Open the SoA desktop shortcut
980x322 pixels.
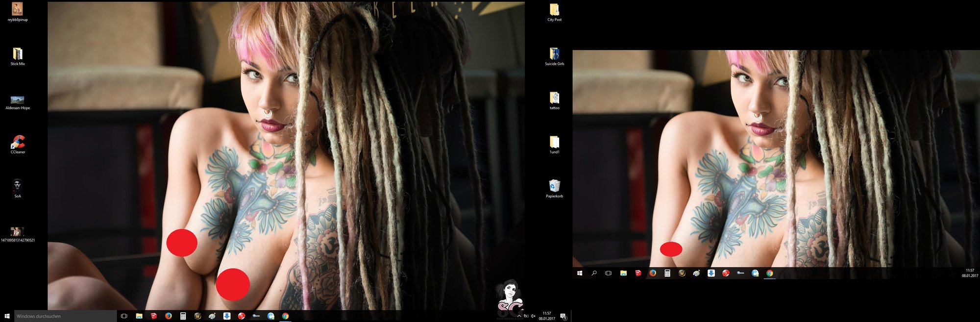18,186
